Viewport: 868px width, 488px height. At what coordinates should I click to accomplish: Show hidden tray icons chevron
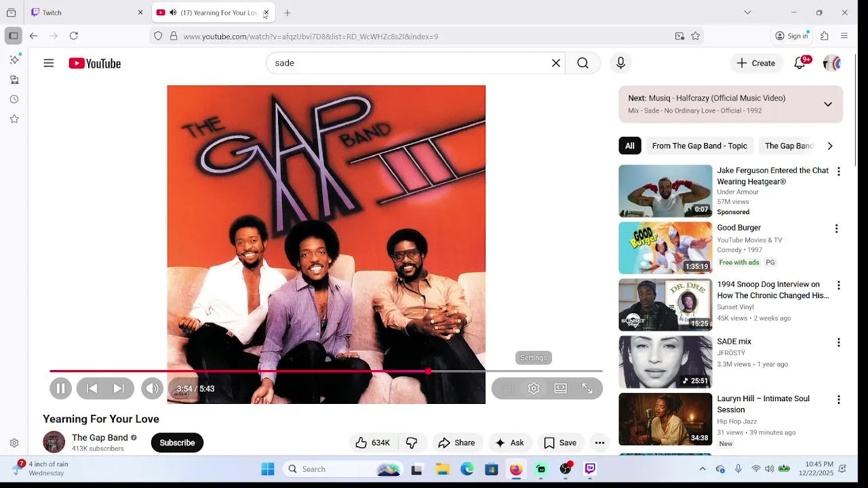tap(703, 469)
